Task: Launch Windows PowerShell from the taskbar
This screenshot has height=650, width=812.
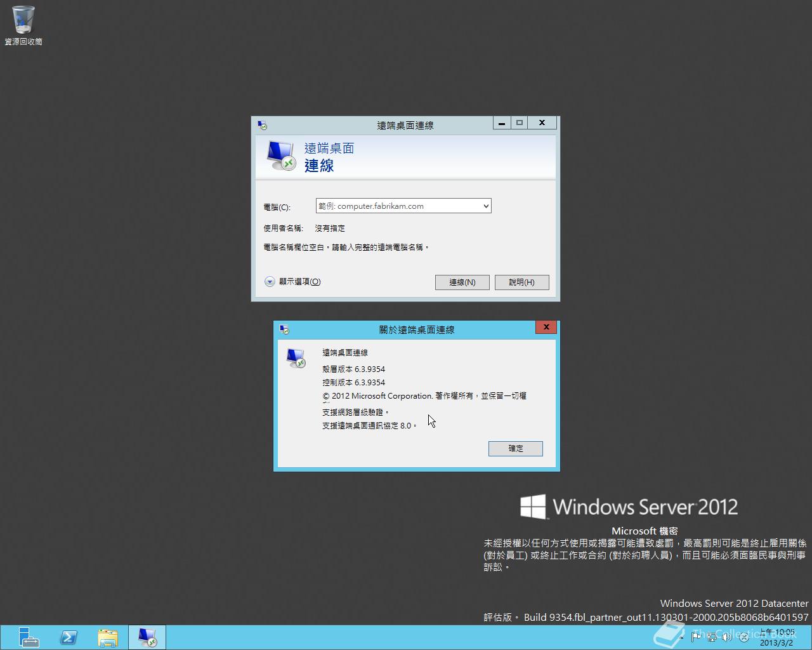Action: pyautogui.click(x=69, y=637)
